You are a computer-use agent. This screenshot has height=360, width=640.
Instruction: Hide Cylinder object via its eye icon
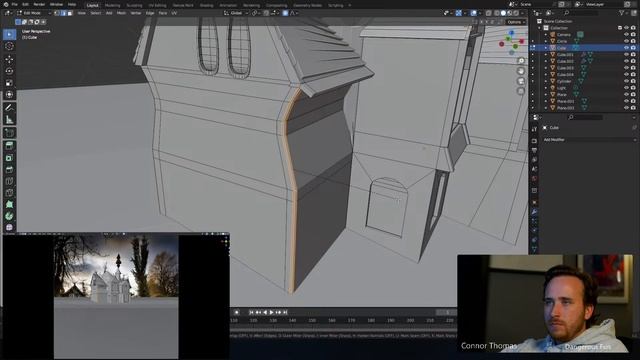[x=626, y=81]
